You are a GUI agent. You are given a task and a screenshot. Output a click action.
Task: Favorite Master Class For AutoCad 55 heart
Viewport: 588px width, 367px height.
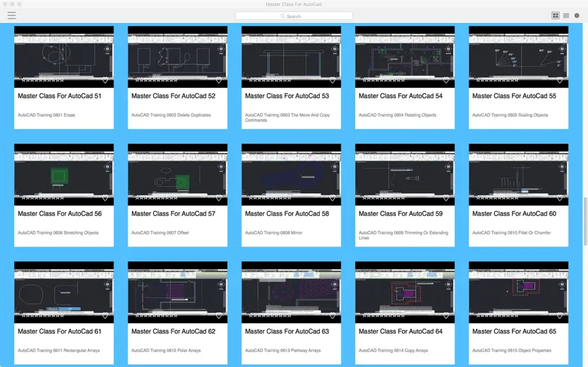(560, 80)
